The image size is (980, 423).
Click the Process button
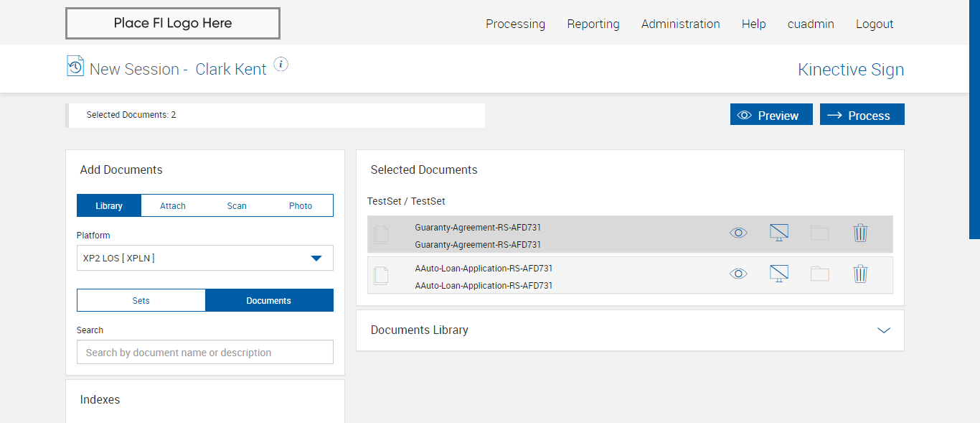[x=862, y=115]
